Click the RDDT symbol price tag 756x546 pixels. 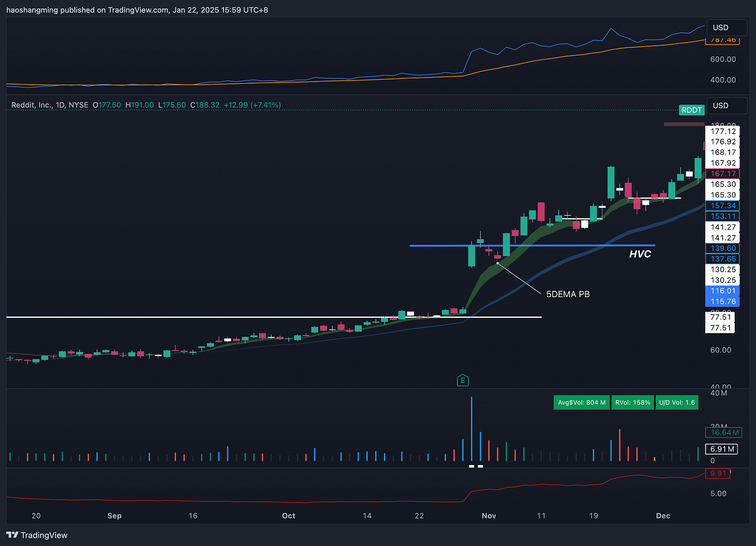692,110
